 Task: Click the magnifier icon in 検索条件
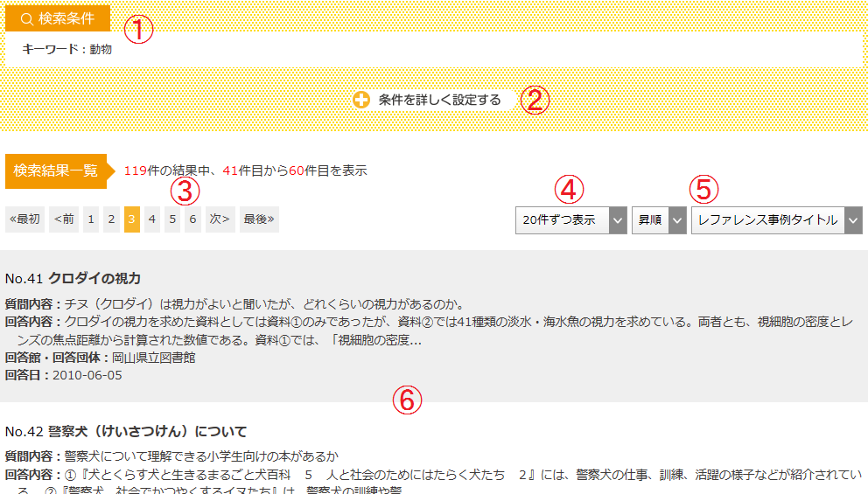(x=26, y=19)
